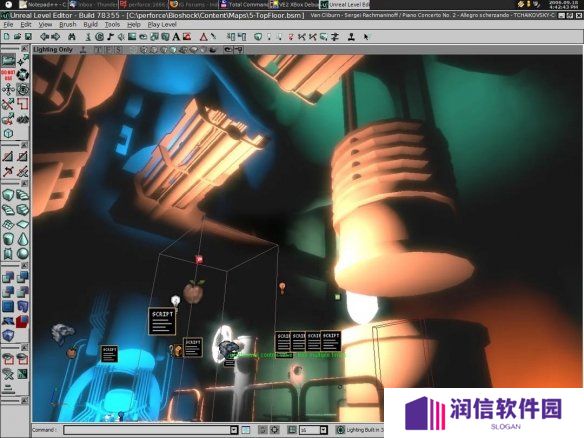The height and width of the screenshot is (438, 584).
Task: Open the Brush menu
Action: 67,25
